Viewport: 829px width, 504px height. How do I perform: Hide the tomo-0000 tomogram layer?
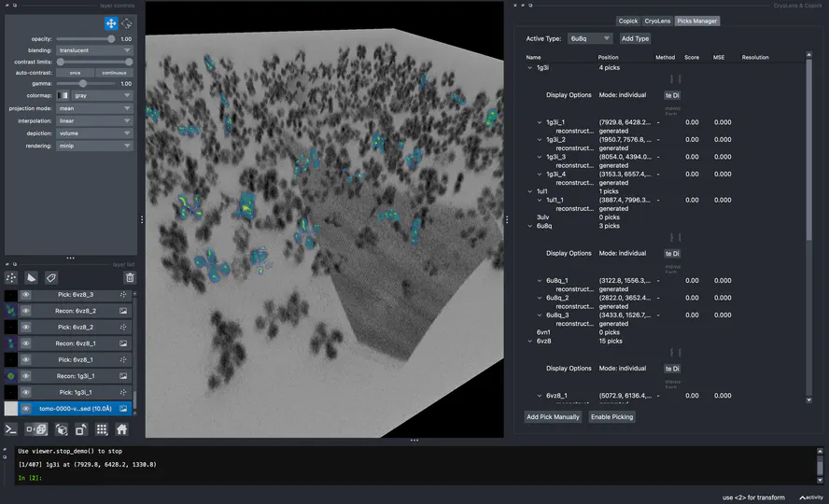click(x=26, y=409)
